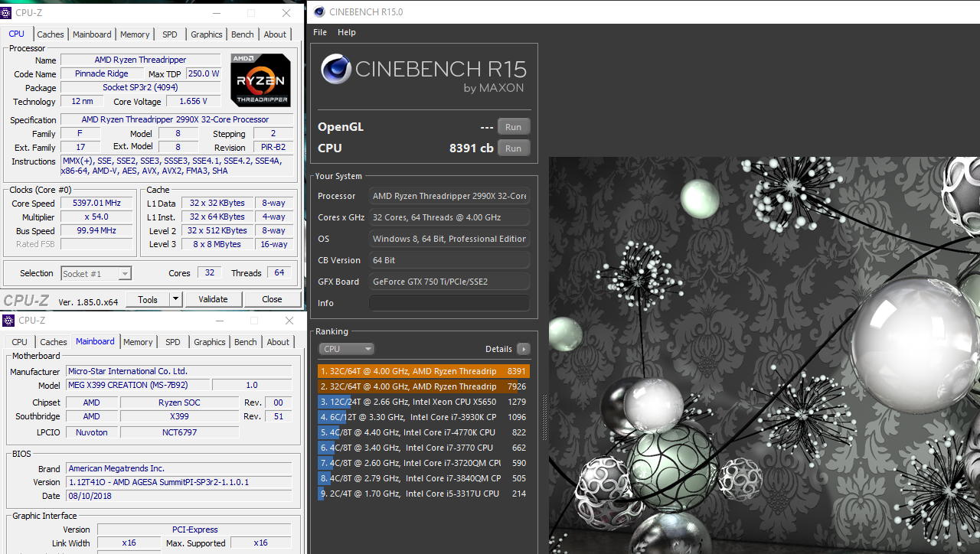Select the Intel Xeon X5650 ranking row
This screenshot has width=980, height=554.
[423, 402]
